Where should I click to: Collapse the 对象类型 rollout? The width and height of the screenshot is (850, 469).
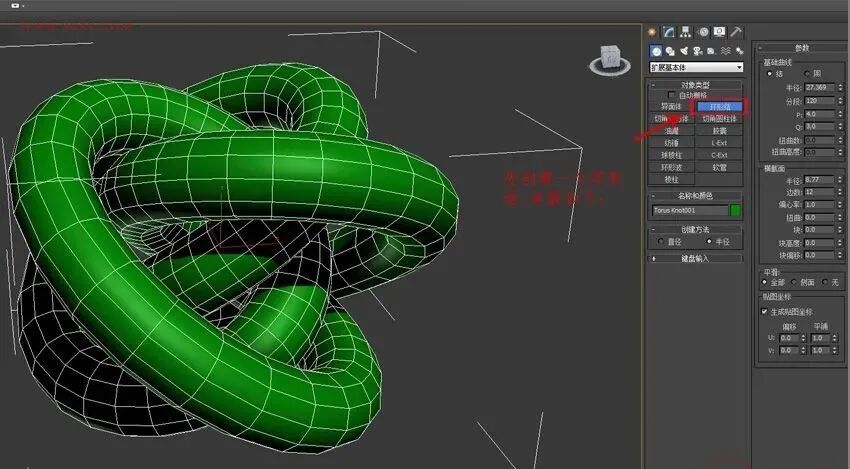point(695,85)
